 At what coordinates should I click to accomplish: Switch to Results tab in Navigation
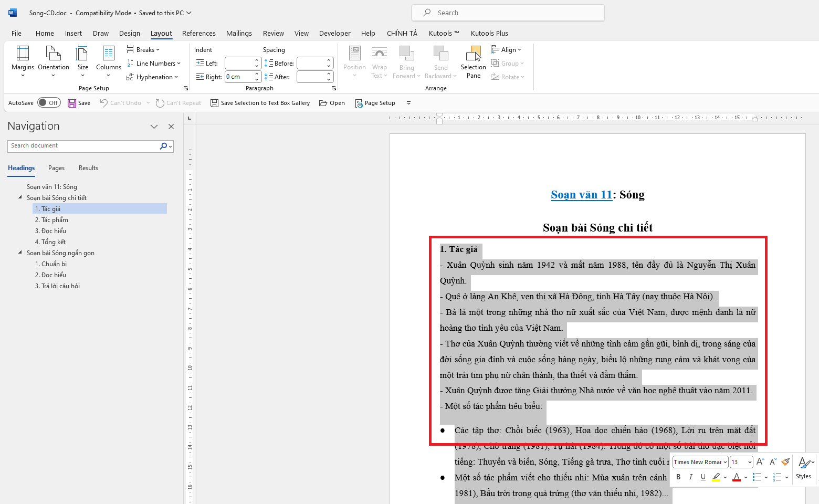click(x=88, y=168)
